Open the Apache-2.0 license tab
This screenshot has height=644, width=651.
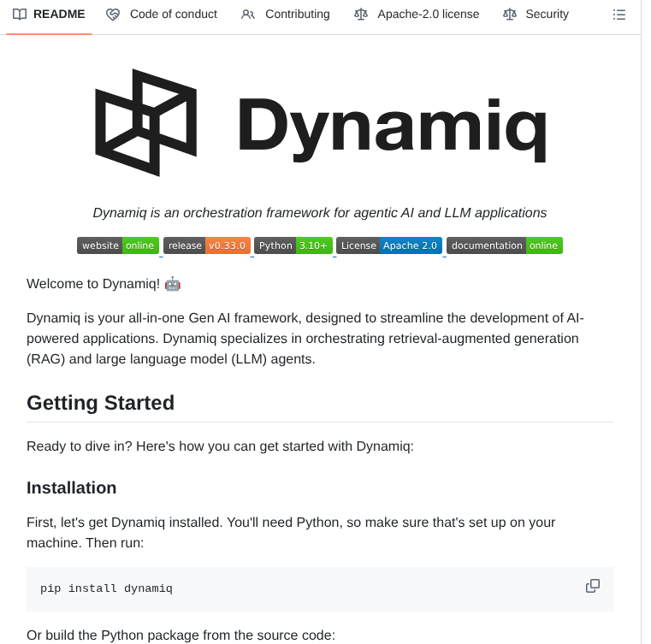[x=417, y=14]
